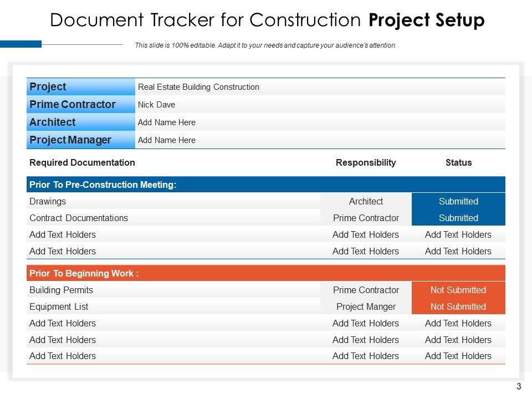Click the "Building Permits" entry
The height and width of the screenshot is (399, 532).
click(61, 290)
